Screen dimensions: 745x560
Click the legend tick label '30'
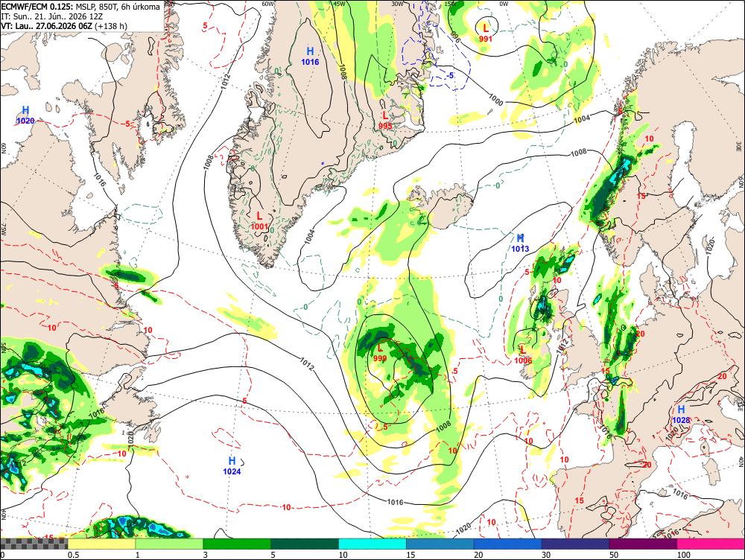coord(546,555)
